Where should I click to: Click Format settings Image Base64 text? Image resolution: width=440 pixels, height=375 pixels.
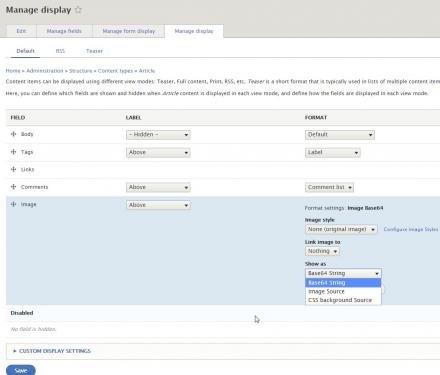pyautogui.click(x=344, y=208)
